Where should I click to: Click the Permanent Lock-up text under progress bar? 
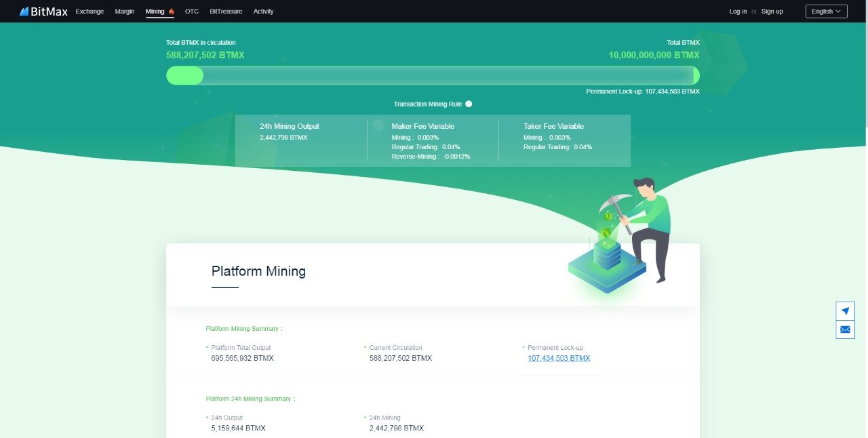click(643, 91)
